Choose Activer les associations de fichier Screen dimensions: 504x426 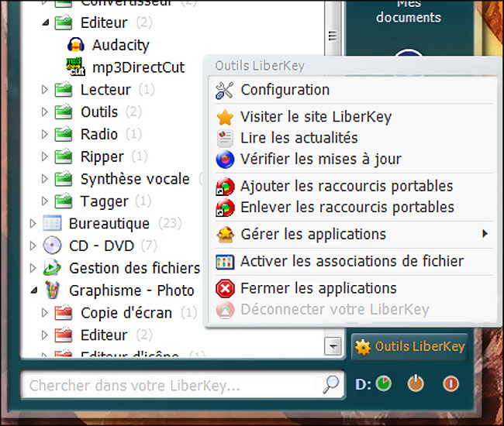point(354,262)
